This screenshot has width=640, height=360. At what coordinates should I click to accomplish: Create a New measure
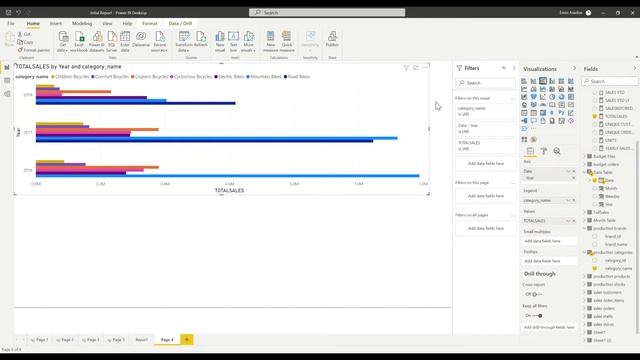(x=270, y=42)
